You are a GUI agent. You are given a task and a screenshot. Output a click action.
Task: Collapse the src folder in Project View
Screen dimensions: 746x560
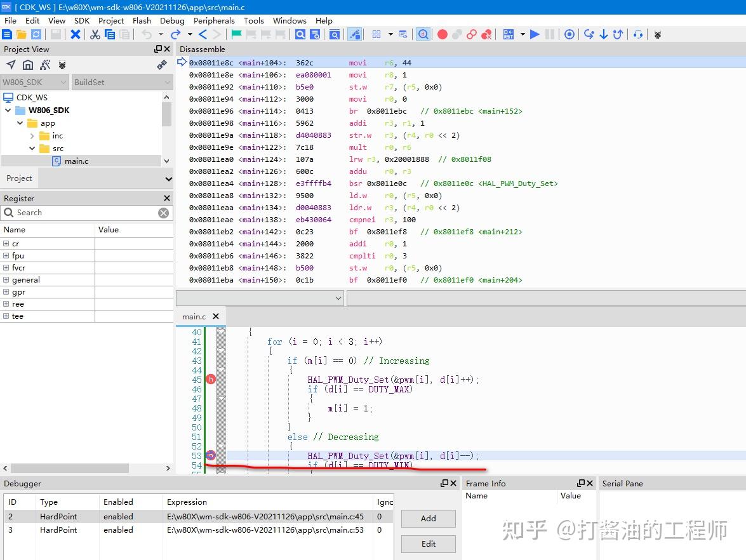point(31,149)
